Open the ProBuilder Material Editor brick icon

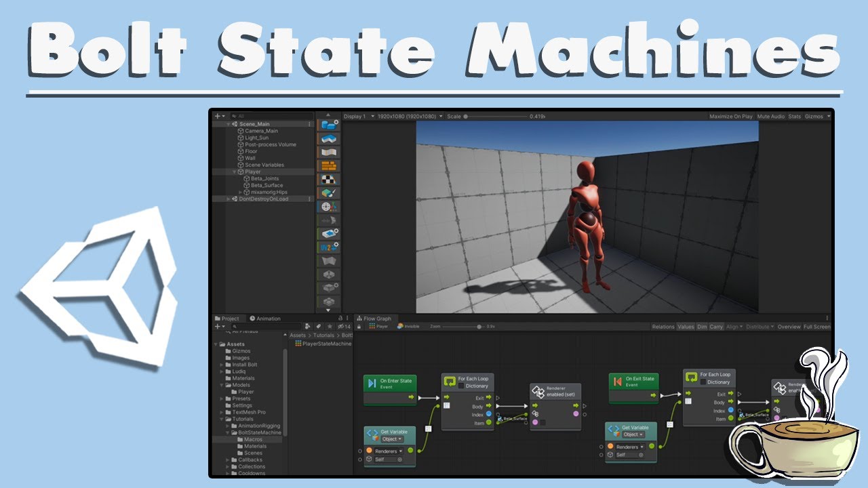329,165
